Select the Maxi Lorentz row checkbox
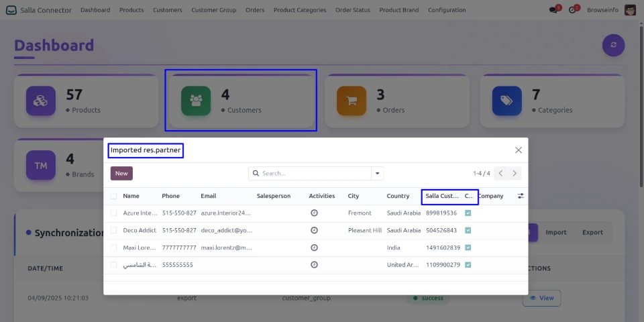 113,248
